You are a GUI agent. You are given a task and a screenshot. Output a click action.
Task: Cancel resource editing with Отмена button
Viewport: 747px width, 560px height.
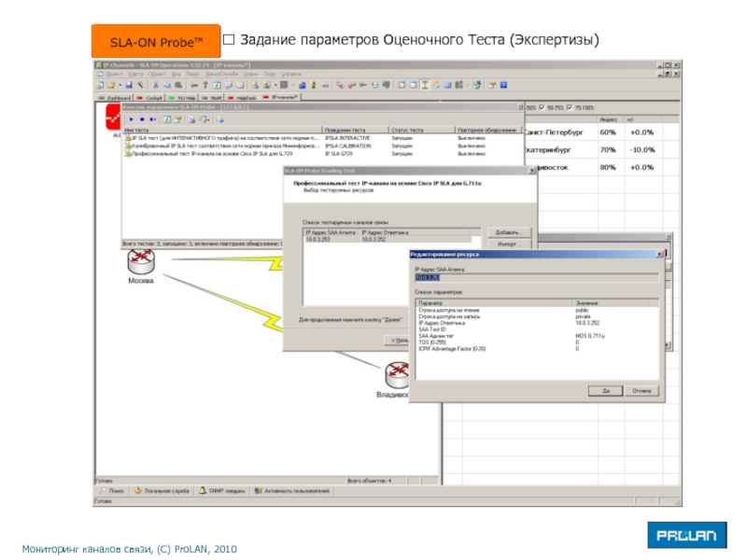(x=641, y=390)
